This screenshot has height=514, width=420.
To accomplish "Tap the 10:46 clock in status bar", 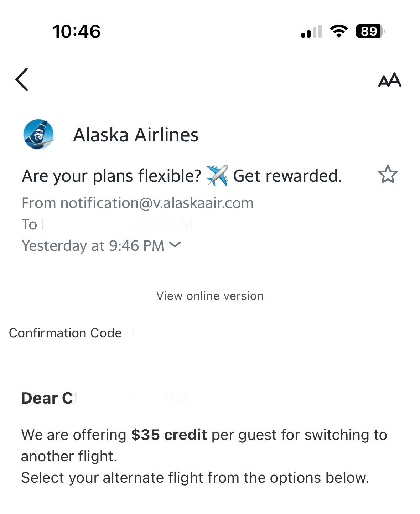I will [77, 31].
